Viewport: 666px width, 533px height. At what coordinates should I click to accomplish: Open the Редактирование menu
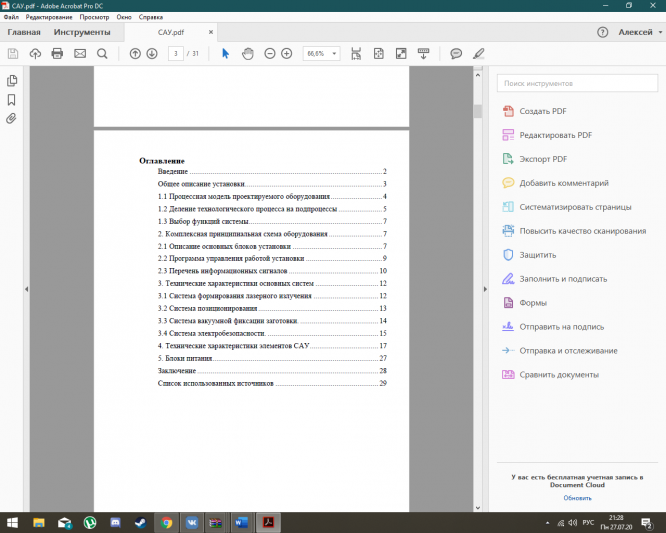click(x=47, y=18)
